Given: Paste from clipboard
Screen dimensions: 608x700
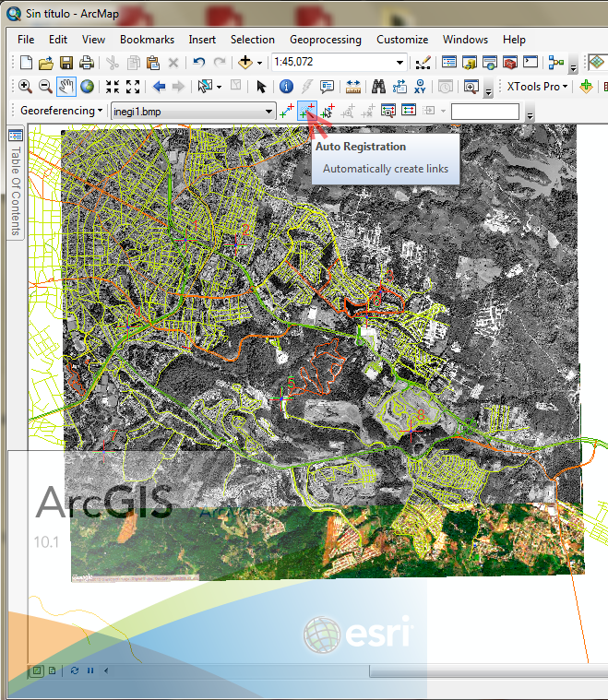Looking at the screenshot, I should [153, 63].
